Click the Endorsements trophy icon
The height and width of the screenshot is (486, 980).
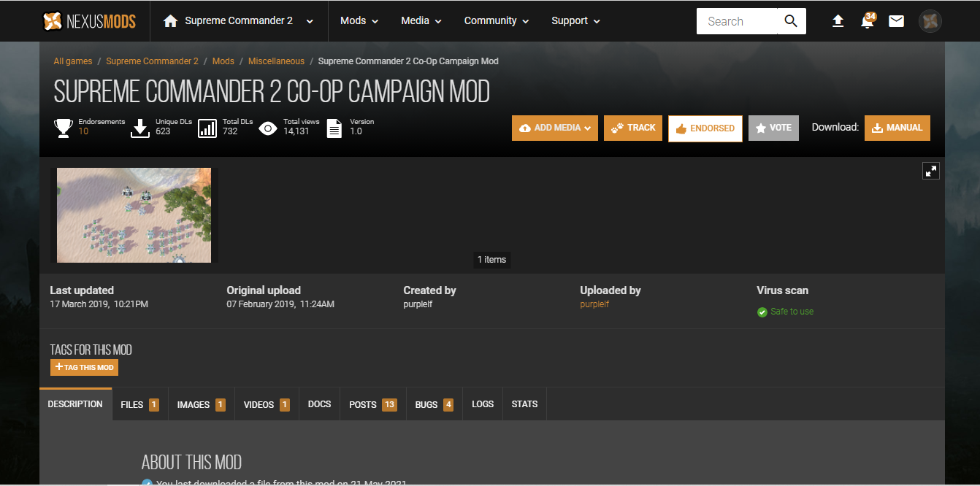pyautogui.click(x=64, y=128)
